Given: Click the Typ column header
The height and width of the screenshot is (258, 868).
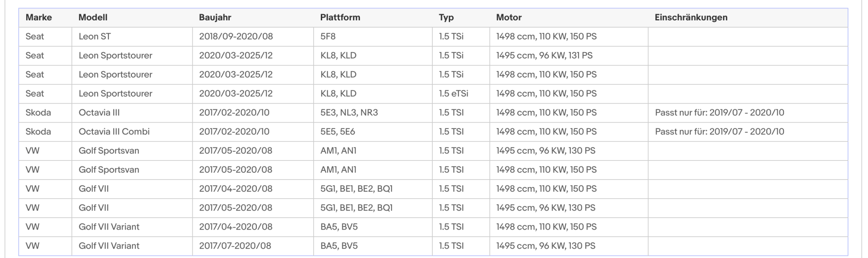Looking at the screenshot, I should pyautogui.click(x=461, y=17).
